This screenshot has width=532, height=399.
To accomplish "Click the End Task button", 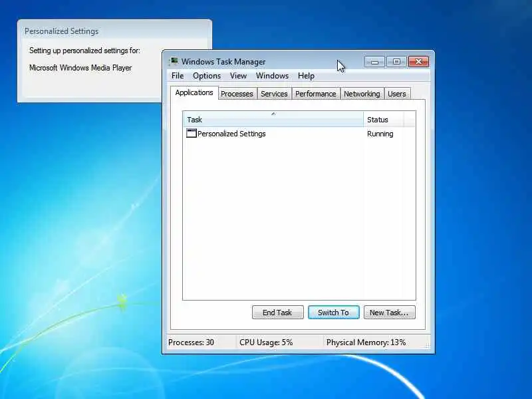I will [x=277, y=313].
